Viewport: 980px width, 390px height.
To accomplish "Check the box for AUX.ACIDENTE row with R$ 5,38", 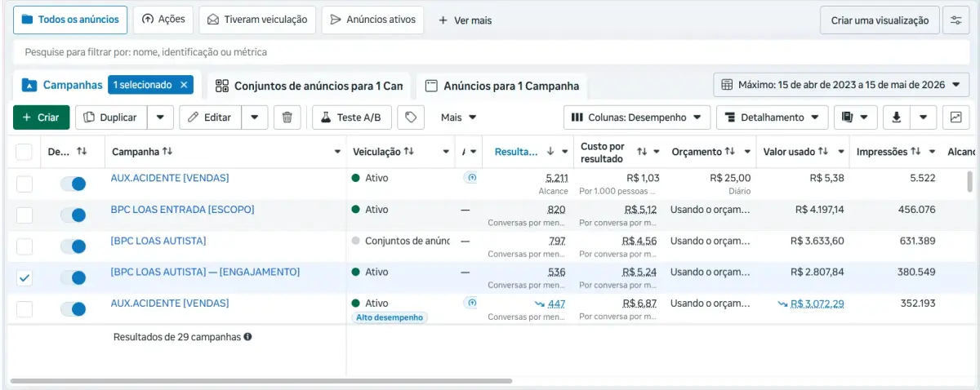I will (x=24, y=184).
